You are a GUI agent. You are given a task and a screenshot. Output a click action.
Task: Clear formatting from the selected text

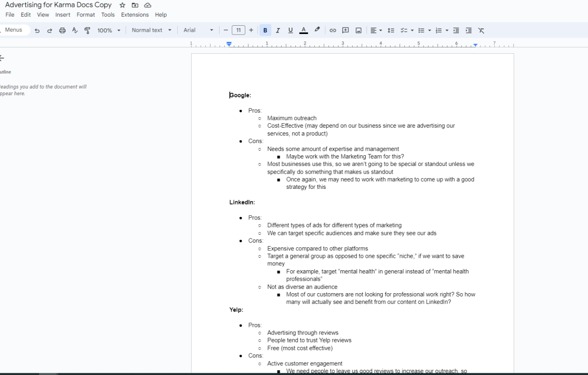[481, 30]
